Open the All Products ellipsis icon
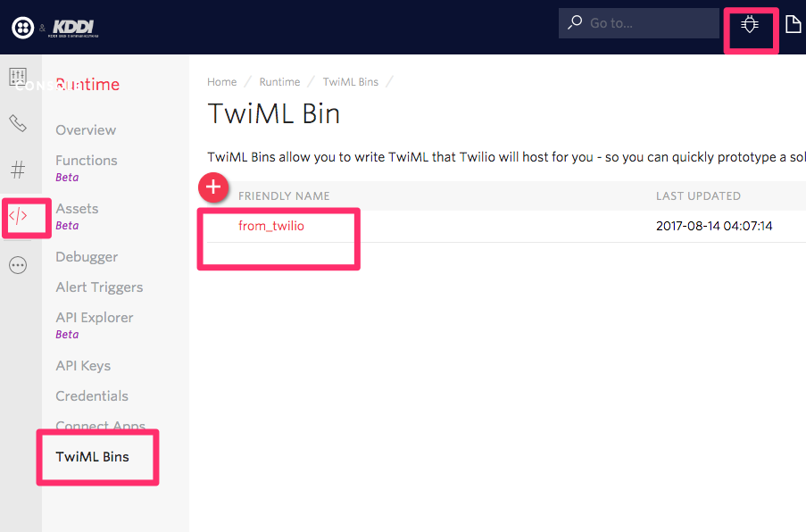 coord(18,265)
